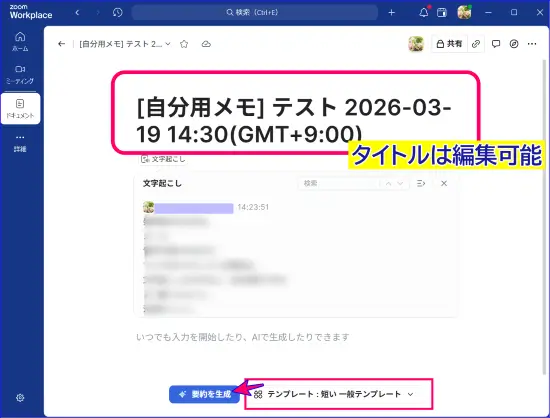Open the calendar panel icon
This screenshot has height=418, width=550.
(442, 13)
